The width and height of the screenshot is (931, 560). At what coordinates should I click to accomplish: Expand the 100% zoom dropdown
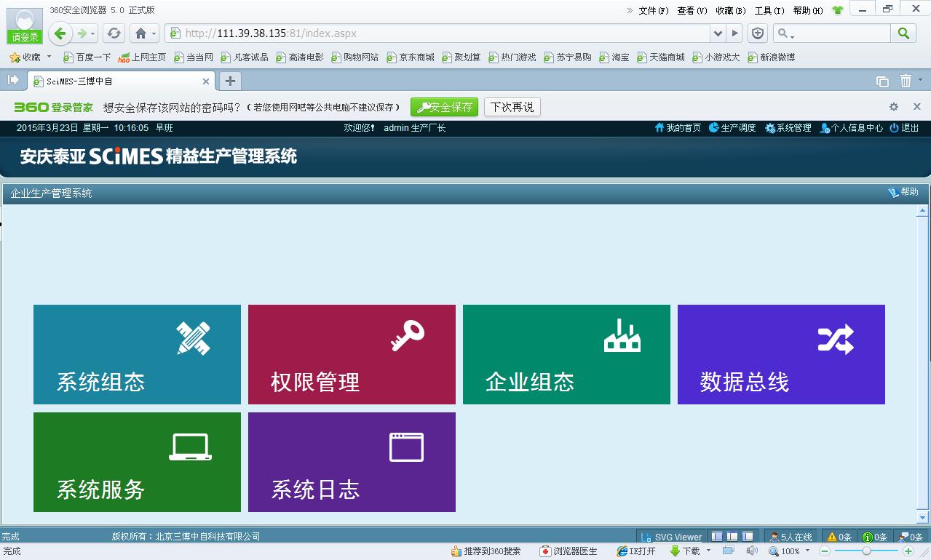coord(807,551)
